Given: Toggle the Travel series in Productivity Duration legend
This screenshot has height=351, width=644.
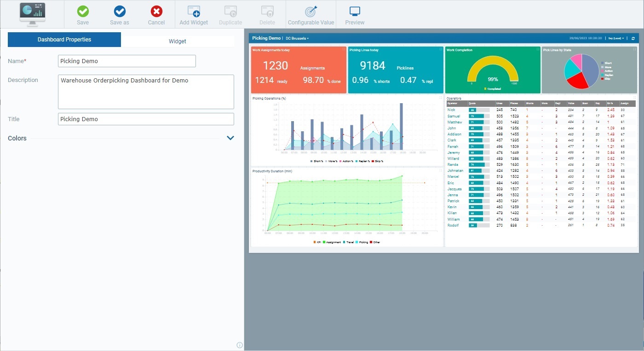Looking at the screenshot, I should point(348,242).
